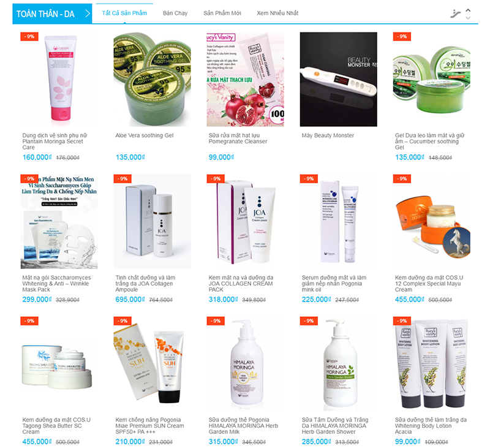
Task: Switch to Tất Cả Sản Phẩm tab
Action: [x=124, y=13]
